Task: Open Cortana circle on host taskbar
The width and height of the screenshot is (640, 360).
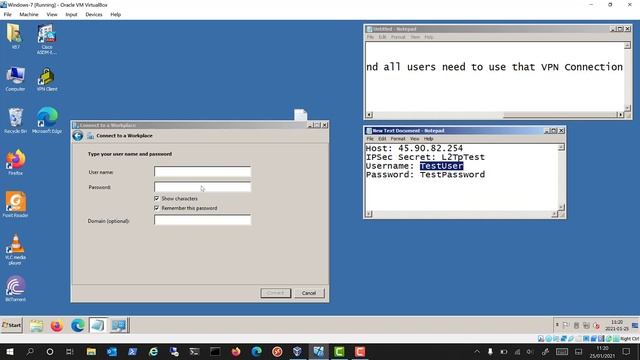Action: coord(50,351)
